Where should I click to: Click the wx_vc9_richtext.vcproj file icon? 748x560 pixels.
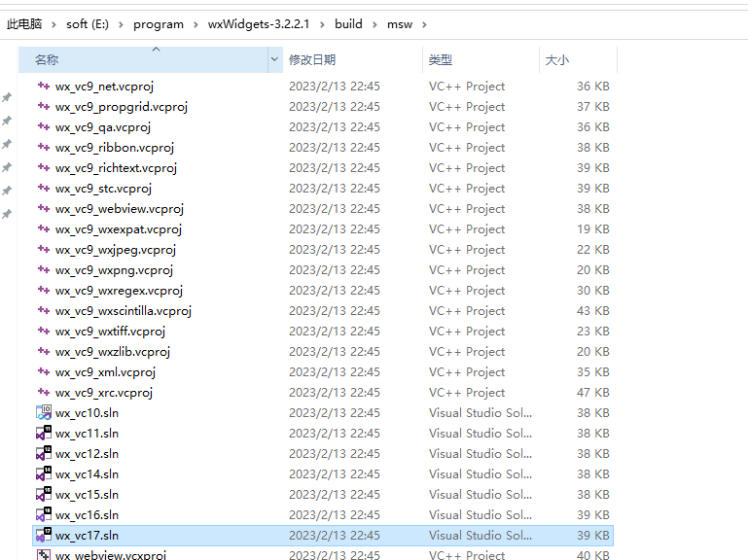(44, 167)
